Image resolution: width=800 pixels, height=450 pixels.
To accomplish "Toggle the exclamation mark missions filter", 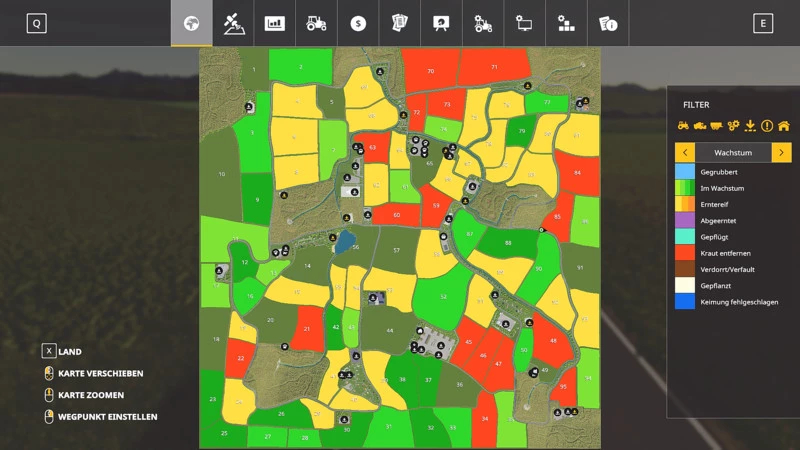I will (x=766, y=126).
